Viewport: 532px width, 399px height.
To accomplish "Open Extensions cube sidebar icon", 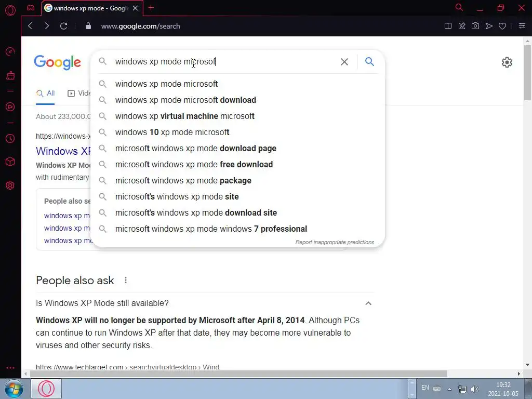I will point(10,162).
